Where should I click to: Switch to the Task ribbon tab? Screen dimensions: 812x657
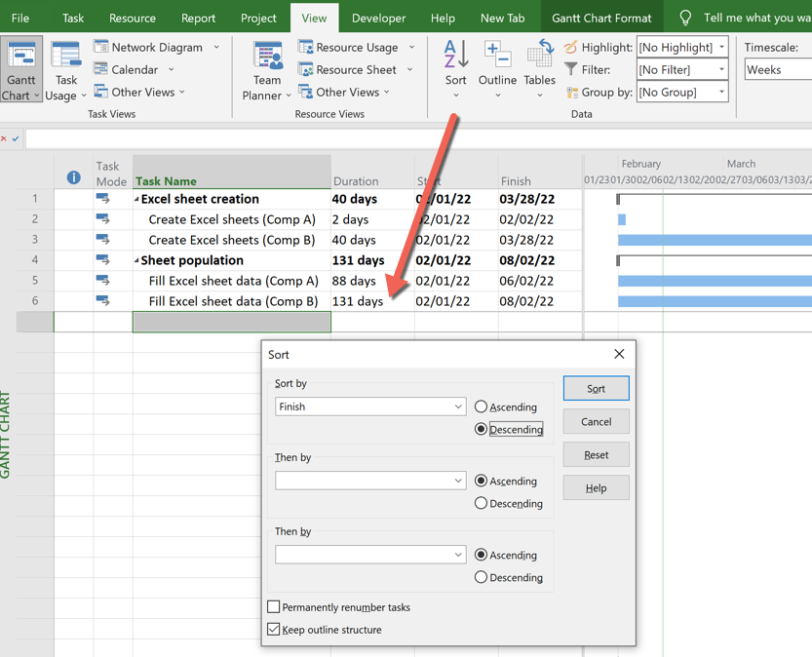click(73, 19)
